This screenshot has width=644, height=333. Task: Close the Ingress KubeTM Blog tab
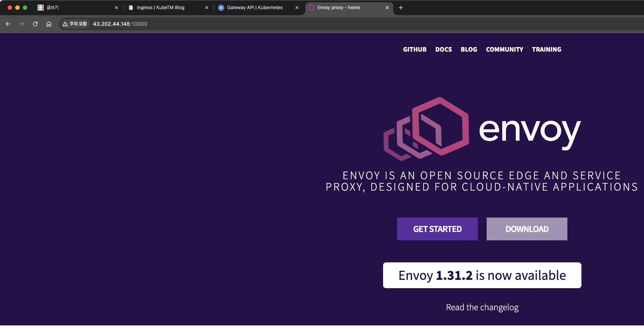click(x=207, y=8)
